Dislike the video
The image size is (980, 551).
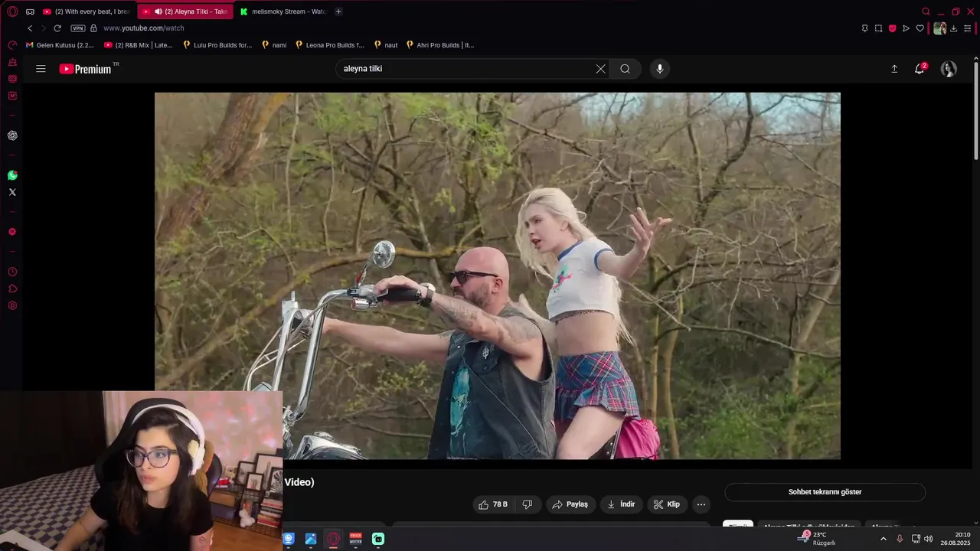(x=528, y=504)
